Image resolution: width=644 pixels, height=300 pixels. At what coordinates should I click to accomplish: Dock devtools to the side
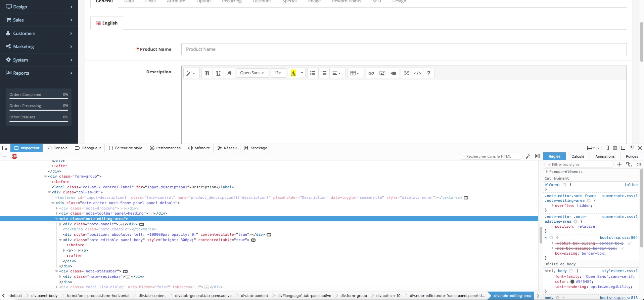point(623,148)
